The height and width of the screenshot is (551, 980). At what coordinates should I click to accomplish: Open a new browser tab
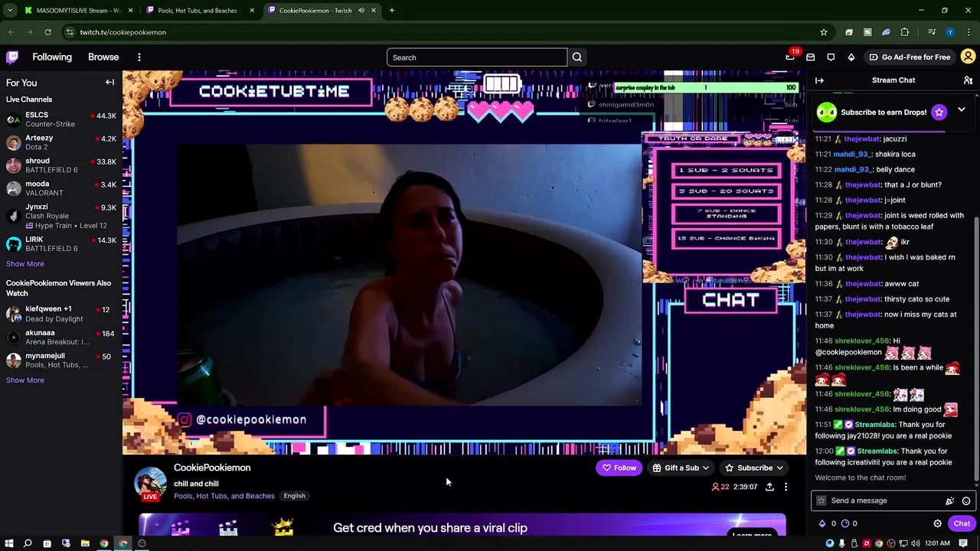point(392,11)
